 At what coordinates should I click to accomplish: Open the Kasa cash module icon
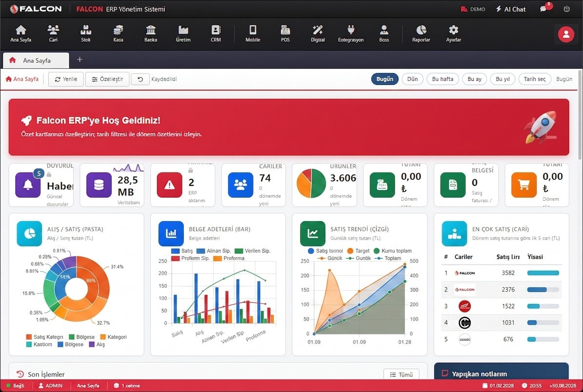(x=118, y=34)
